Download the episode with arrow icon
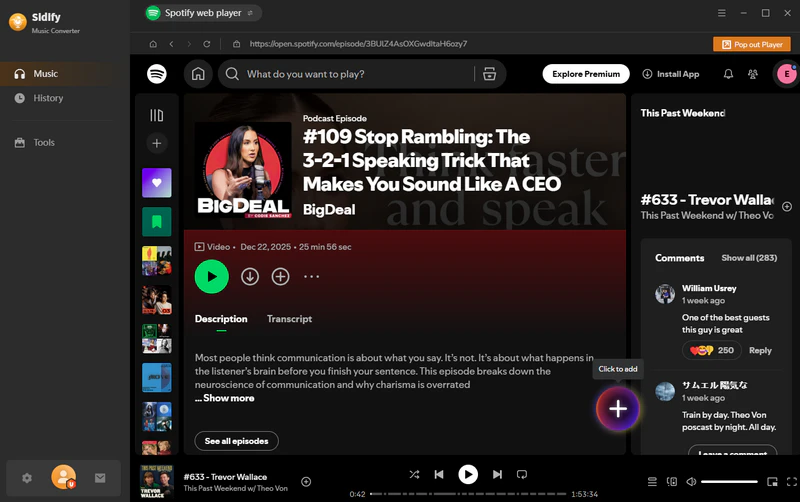 click(x=250, y=277)
